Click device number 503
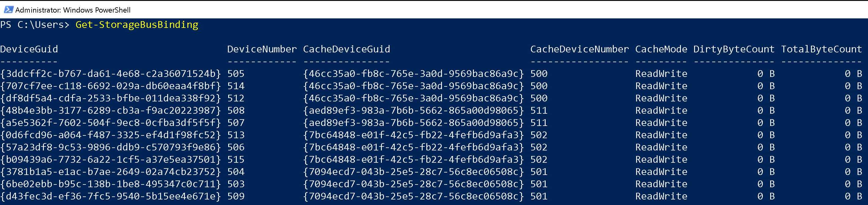 (x=236, y=184)
